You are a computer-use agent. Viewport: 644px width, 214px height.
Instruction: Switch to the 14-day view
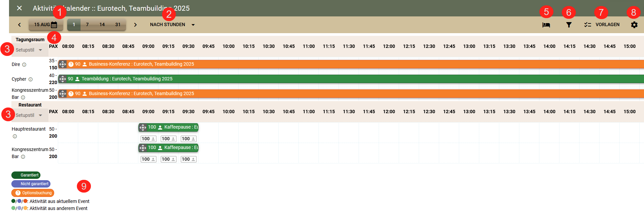click(102, 24)
